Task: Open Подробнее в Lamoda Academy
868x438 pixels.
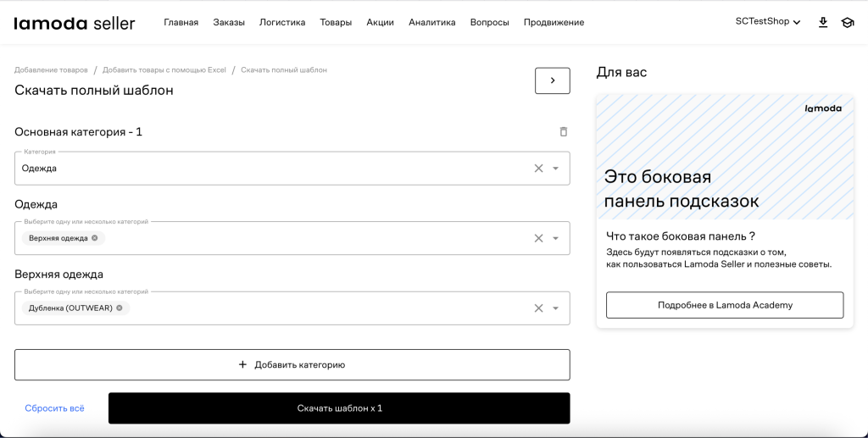Action: click(x=725, y=305)
